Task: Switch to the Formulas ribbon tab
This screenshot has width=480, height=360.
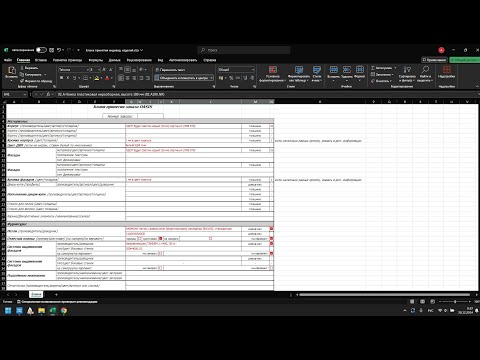Action: (x=96, y=60)
